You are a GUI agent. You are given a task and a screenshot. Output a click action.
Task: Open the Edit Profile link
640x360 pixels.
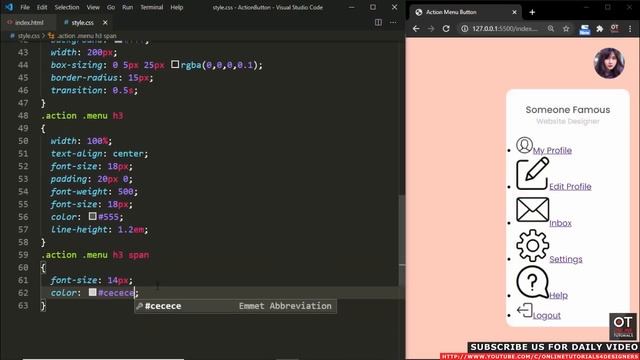pos(570,187)
